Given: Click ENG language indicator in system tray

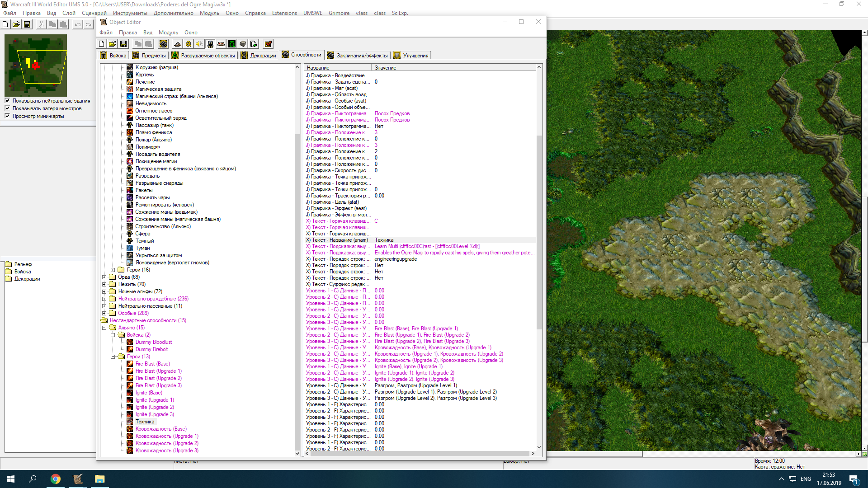Looking at the screenshot, I should [806, 479].
